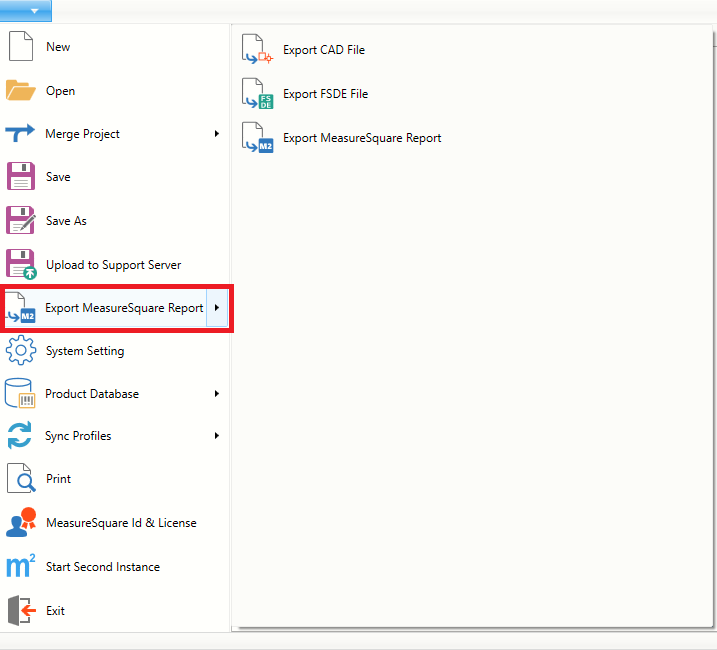Select Print menu entry
717x650 pixels.
pyautogui.click(x=59, y=478)
